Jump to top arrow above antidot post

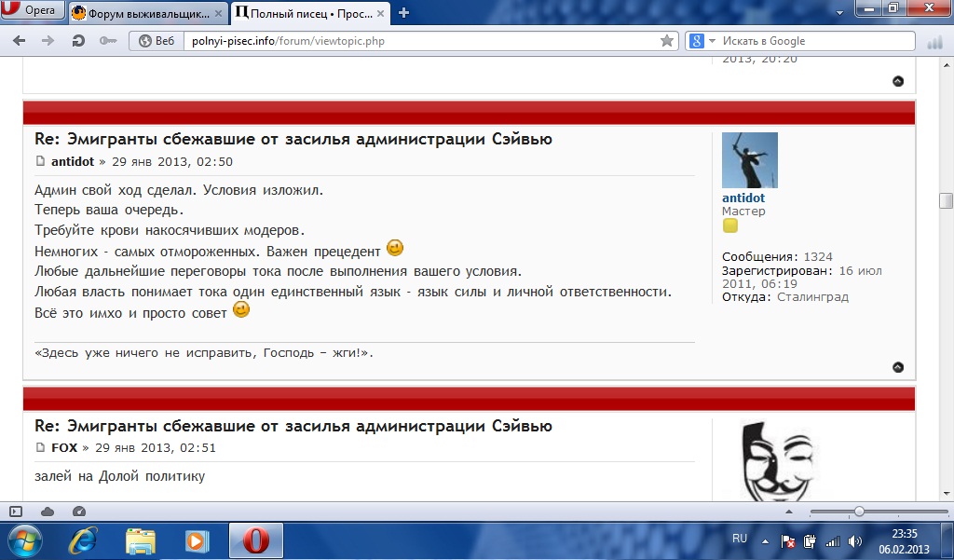pos(898,81)
